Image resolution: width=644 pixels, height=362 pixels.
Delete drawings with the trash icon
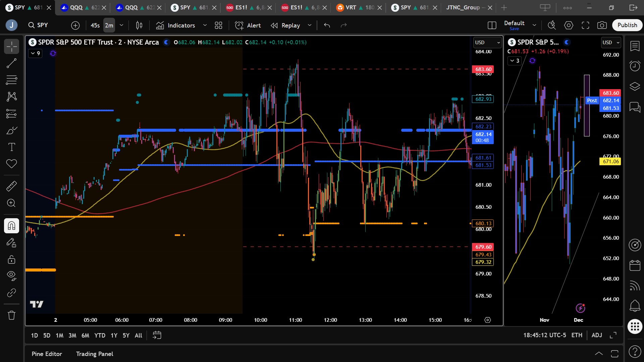11,315
